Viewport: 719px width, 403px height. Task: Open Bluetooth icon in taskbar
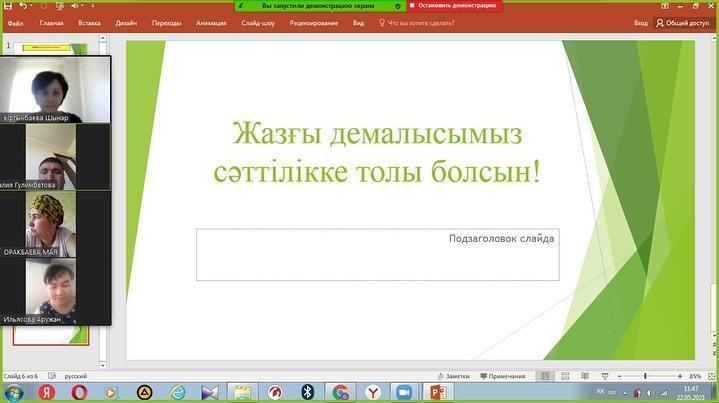pos(307,392)
